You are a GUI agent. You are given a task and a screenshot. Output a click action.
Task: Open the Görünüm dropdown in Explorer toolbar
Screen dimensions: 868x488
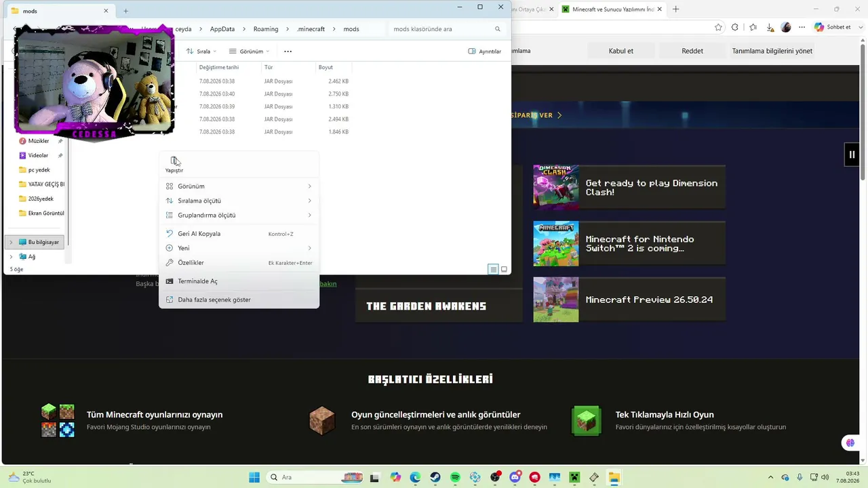point(250,52)
